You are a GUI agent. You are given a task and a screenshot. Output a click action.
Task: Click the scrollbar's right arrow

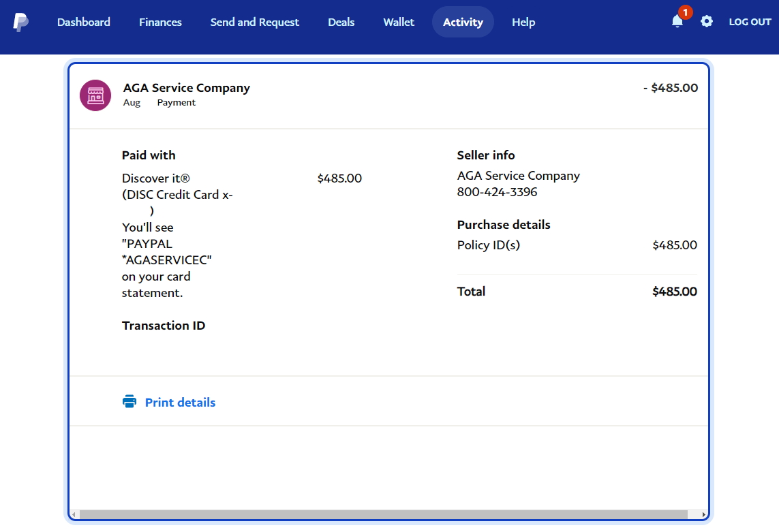pos(704,514)
